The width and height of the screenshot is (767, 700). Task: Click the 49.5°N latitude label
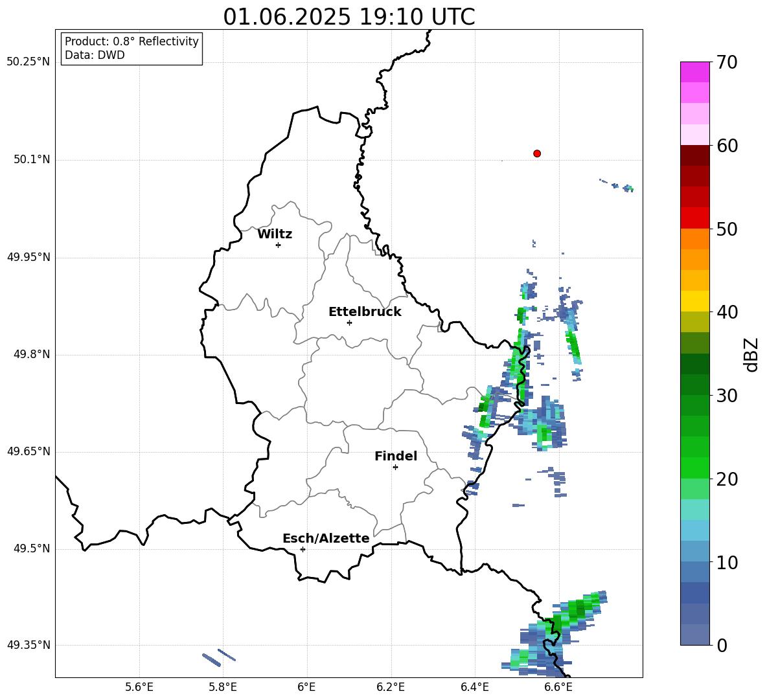tap(32, 548)
